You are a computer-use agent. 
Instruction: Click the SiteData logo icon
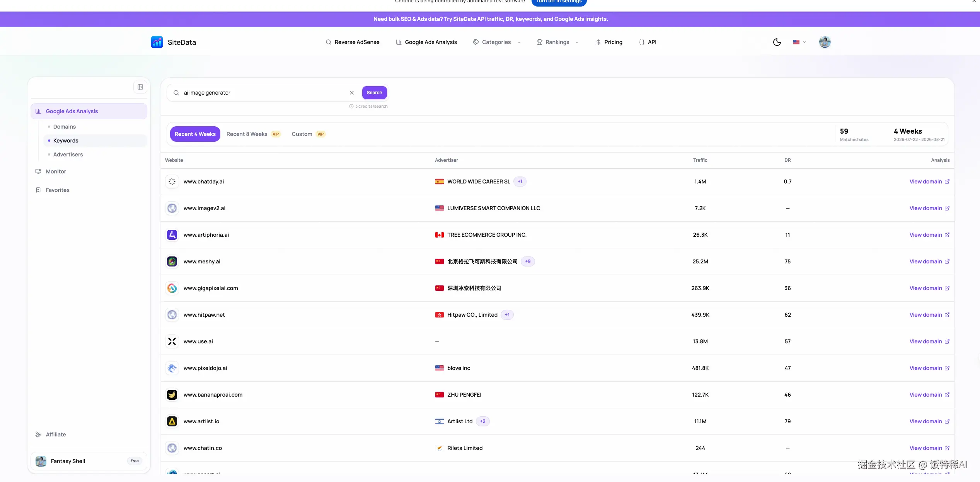[x=157, y=42]
